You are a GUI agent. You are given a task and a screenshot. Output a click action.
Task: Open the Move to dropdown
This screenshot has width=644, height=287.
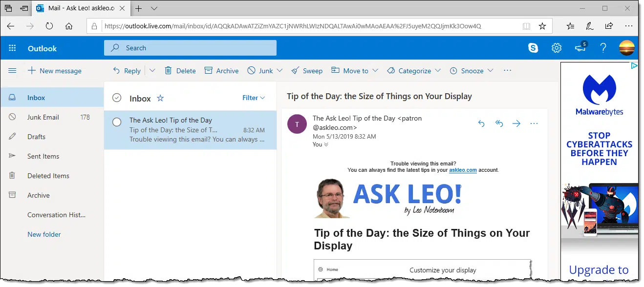pyautogui.click(x=375, y=71)
